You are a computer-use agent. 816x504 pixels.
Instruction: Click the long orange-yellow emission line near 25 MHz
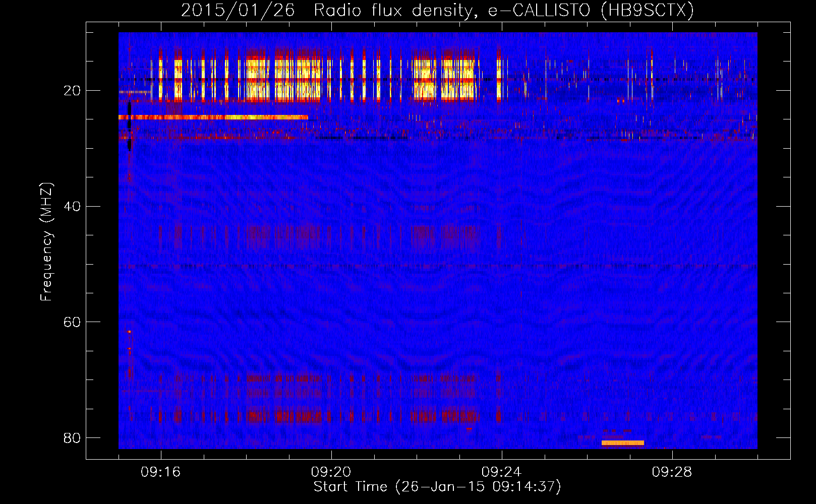pos(213,117)
